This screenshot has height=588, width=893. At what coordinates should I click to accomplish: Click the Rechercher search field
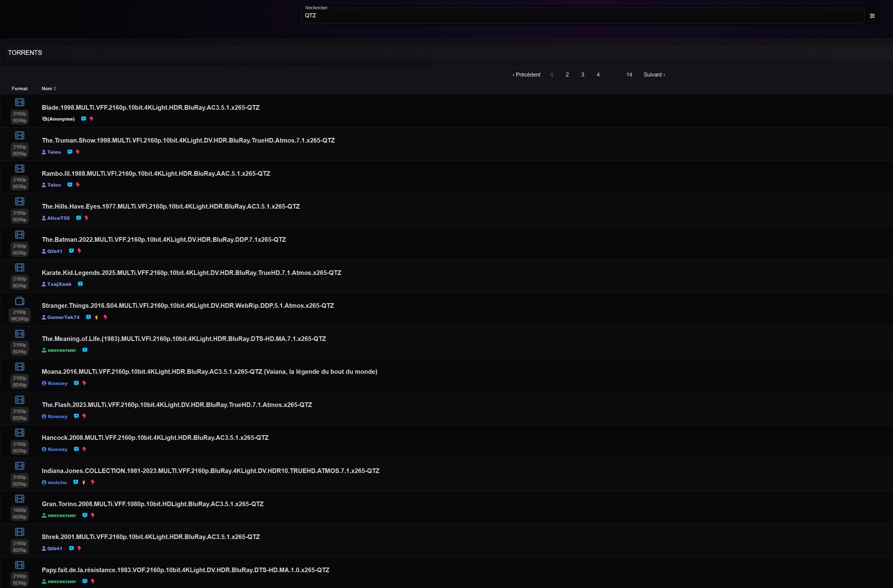[x=581, y=16]
